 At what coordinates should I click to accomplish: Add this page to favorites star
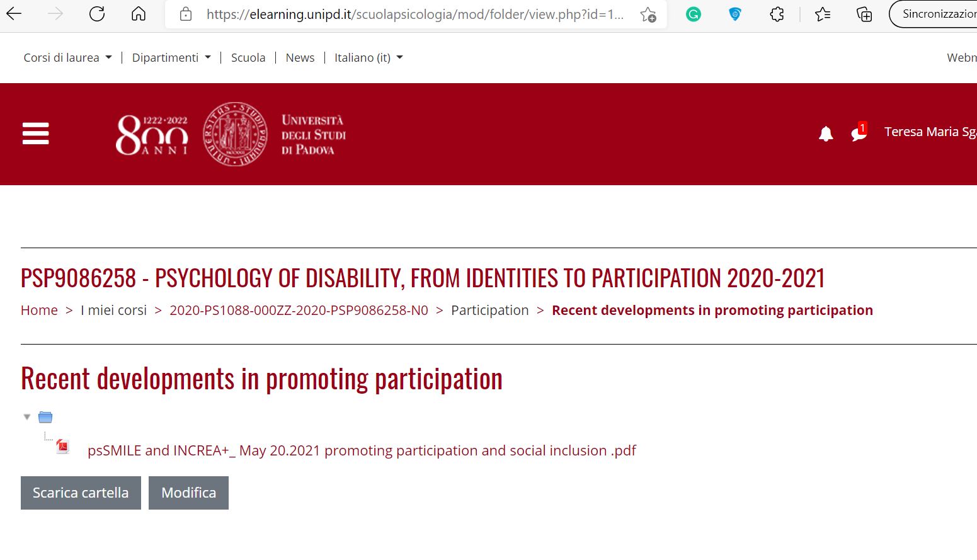click(x=648, y=14)
